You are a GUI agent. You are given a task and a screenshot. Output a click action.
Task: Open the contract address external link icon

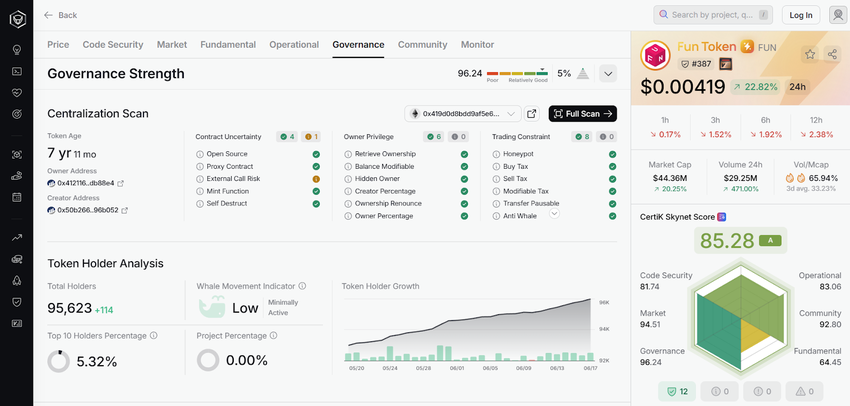pos(532,114)
